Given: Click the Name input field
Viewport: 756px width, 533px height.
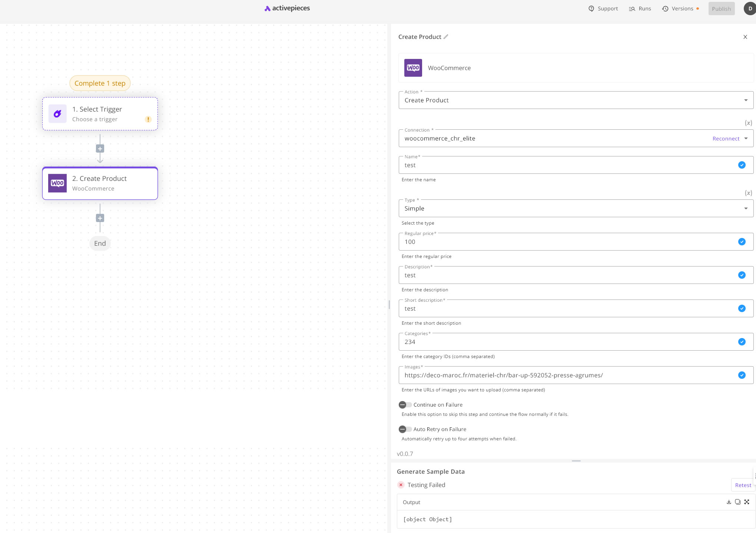Looking at the screenshot, I should click(576, 165).
